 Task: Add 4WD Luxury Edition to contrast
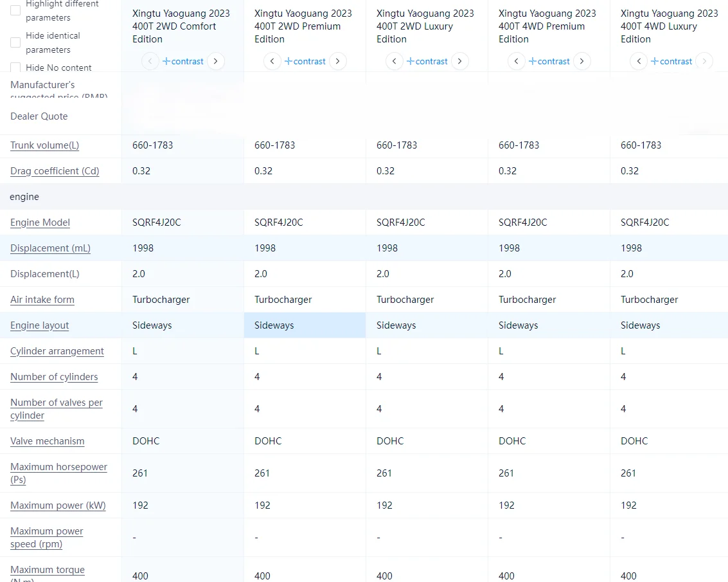click(x=671, y=61)
